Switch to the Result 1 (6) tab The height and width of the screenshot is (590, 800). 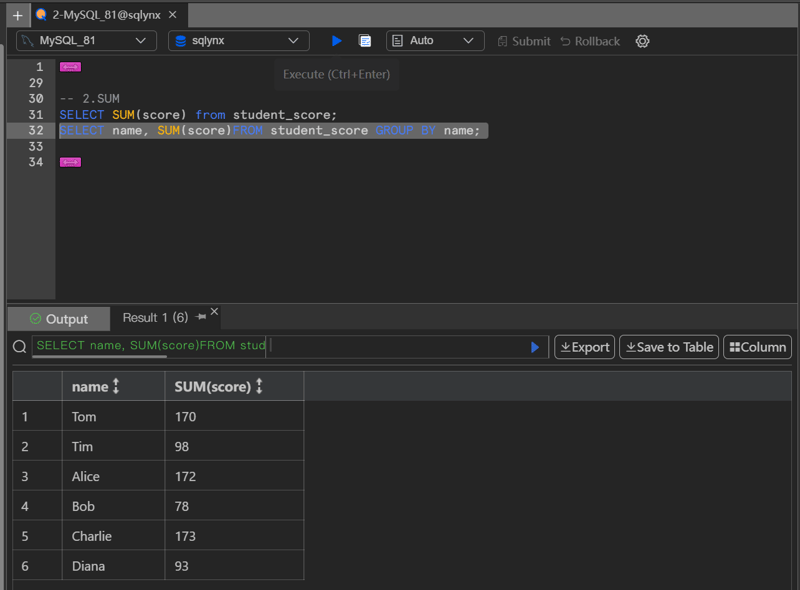click(155, 317)
